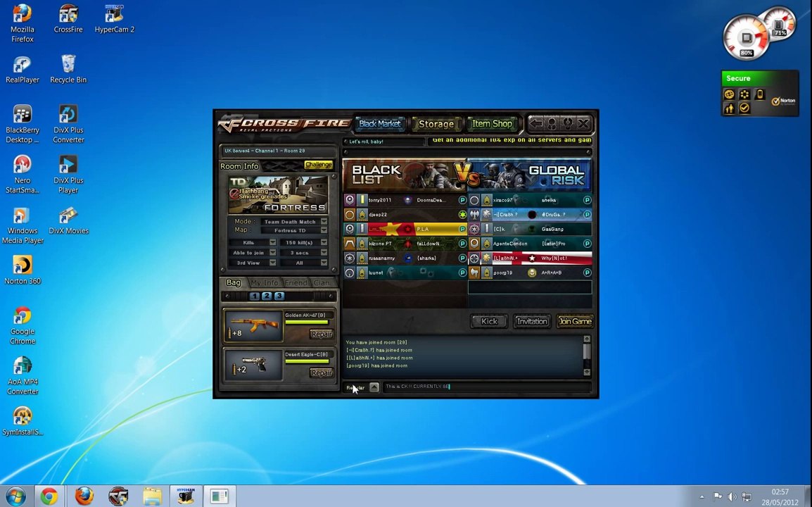This screenshot has width=812, height=507.
Task: Open the Able to join dropdown
Action: (272, 253)
